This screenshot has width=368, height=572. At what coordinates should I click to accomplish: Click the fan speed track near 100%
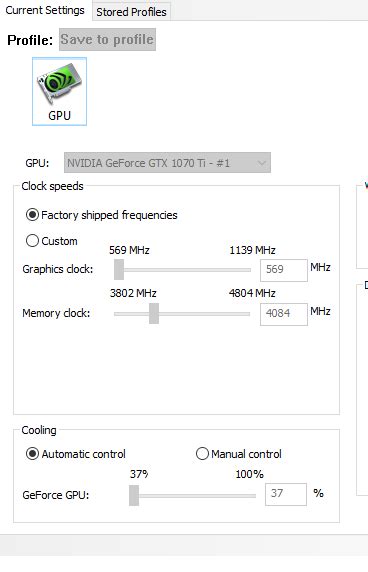pos(251,496)
